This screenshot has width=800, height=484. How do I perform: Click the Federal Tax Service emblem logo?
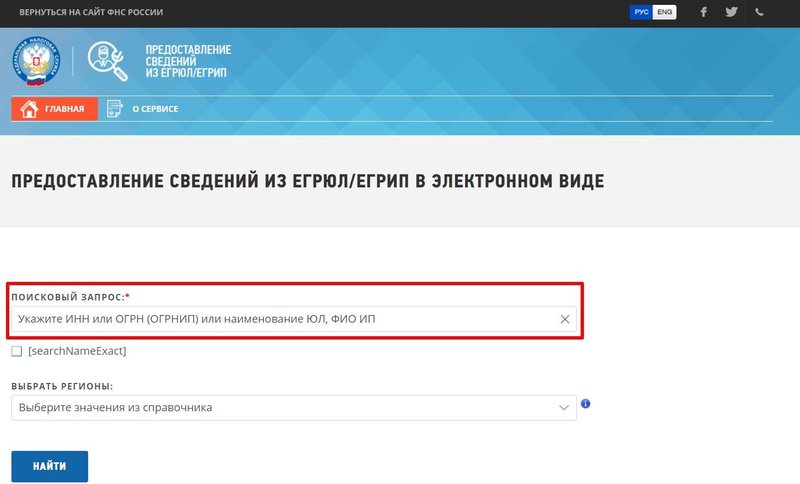tap(38, 62)
